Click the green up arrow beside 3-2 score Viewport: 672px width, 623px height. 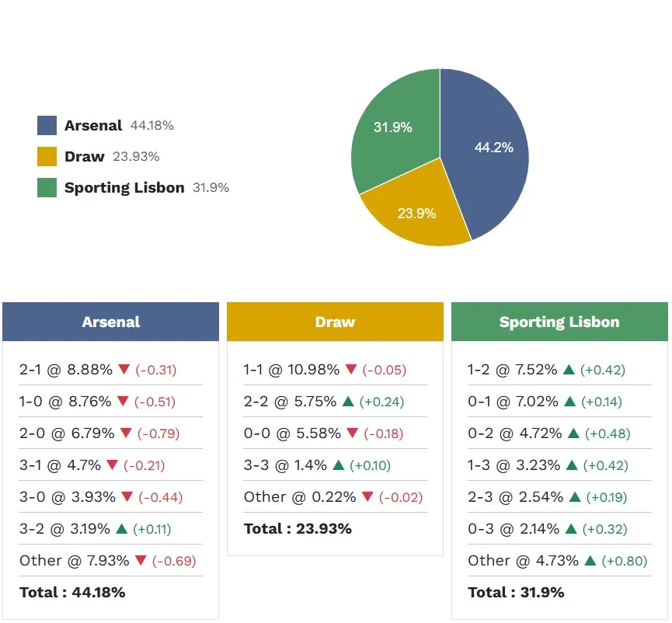coord(121,529)
